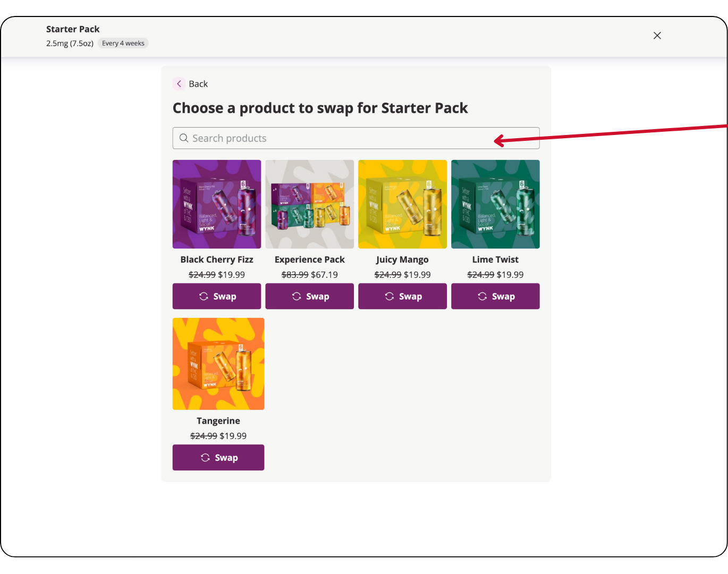This screenshot has height=574, width=728.
Task: Swap to Black Cherry Fizz
Action: pyautogui.click(x=217, y=296)
